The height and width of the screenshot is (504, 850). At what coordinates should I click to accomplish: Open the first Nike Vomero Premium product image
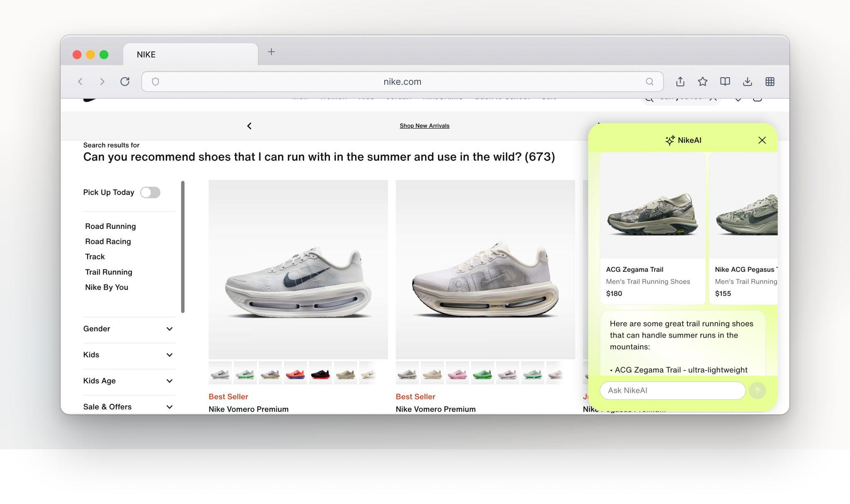click(x=298, y=270)
